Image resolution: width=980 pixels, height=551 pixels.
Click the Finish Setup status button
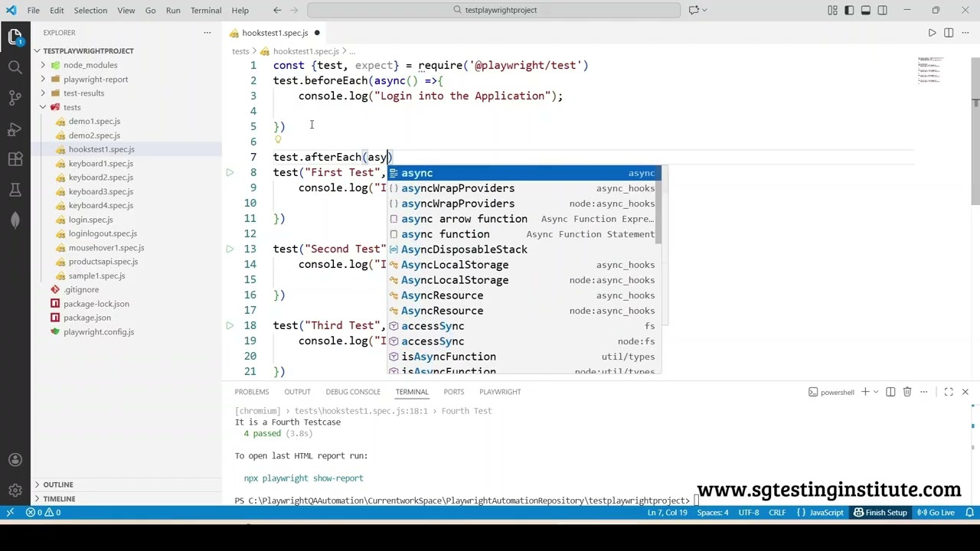(881, 513)
